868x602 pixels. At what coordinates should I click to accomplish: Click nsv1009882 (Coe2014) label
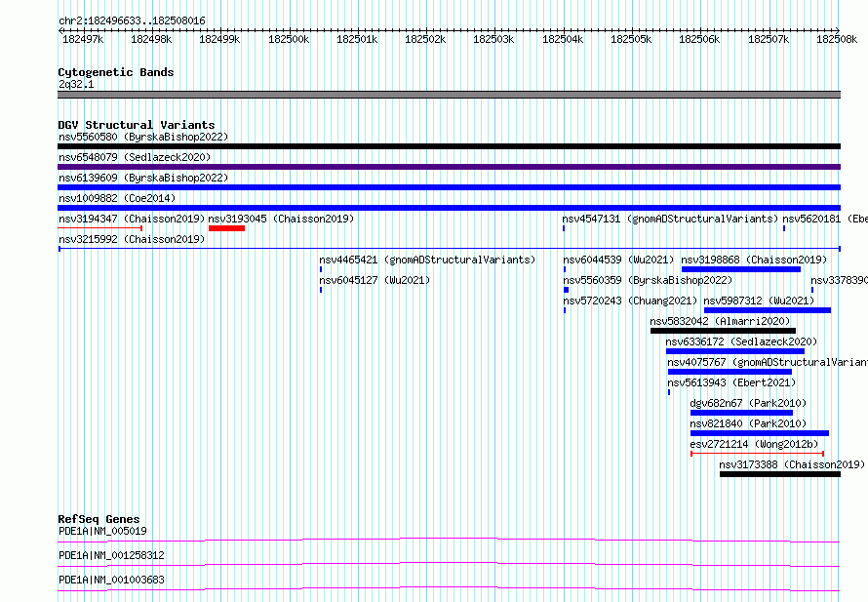coord(117,198)
